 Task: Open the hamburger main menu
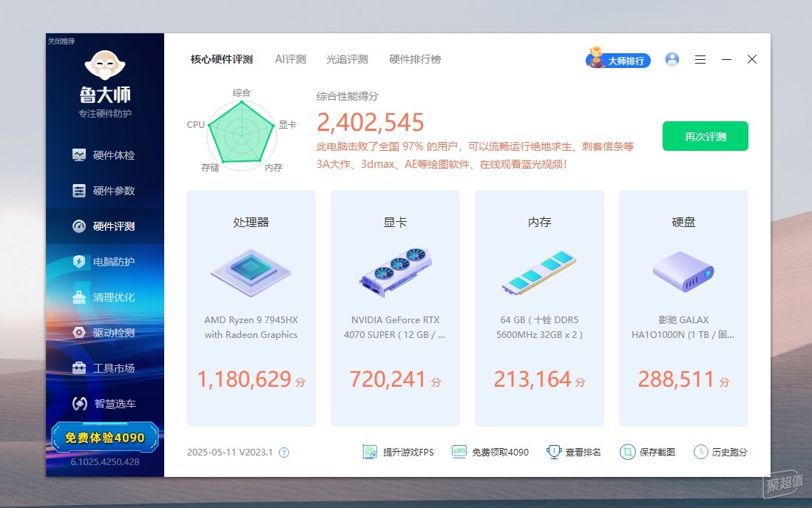pos(700,60)
